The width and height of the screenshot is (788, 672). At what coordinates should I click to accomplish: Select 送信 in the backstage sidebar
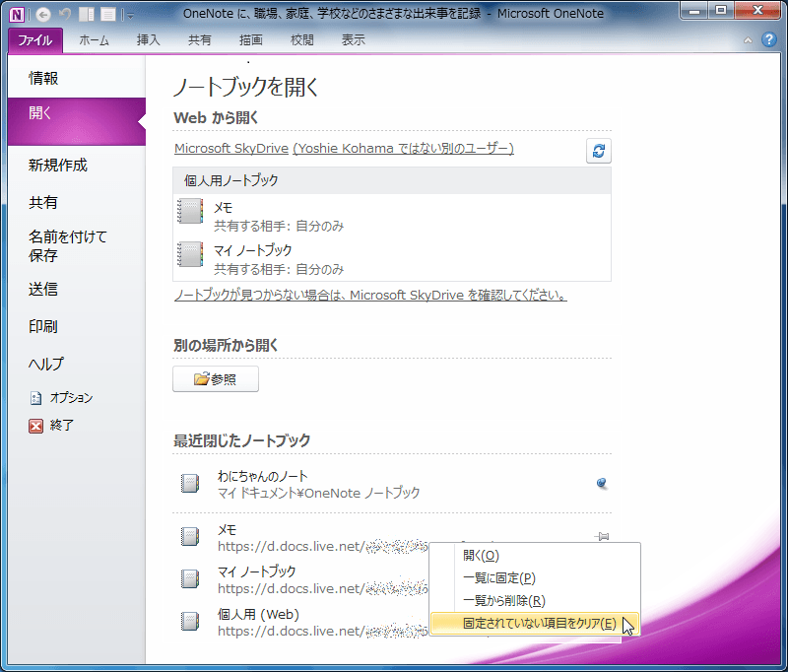(x=77, y=290)
